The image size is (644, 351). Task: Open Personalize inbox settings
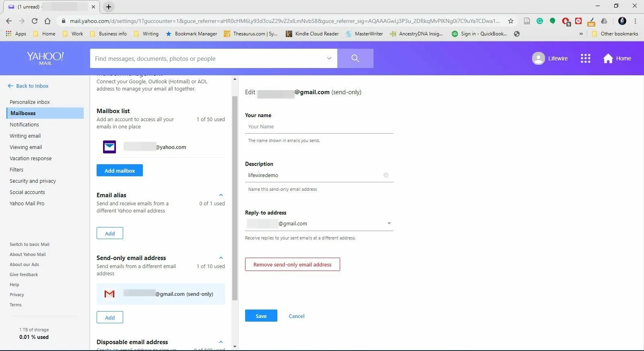pyautogui.click(x=30, y=102)
